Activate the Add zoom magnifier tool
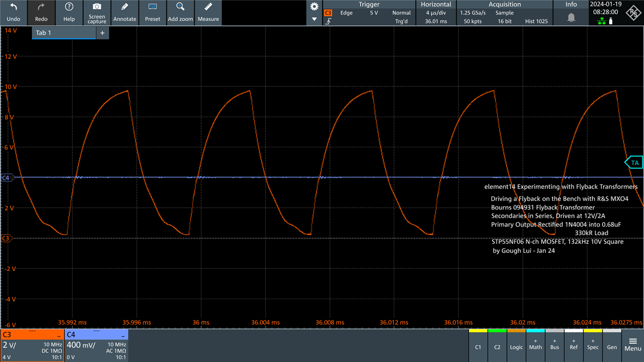 180,13
